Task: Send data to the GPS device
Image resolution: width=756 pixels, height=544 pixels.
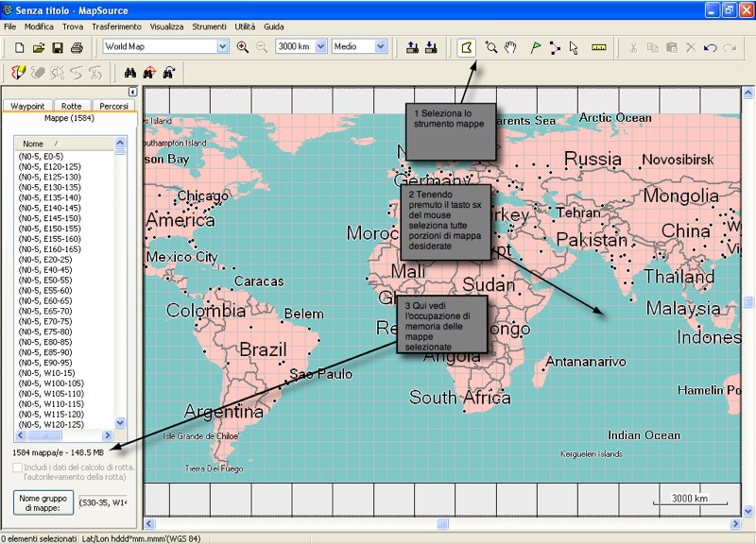Action: pyautogui.click(x=412, y=47)
